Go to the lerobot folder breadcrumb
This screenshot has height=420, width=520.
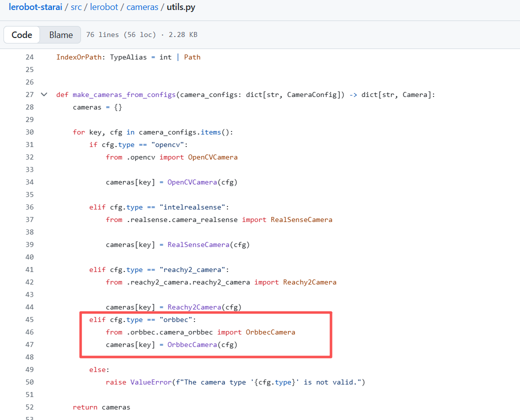104,8
